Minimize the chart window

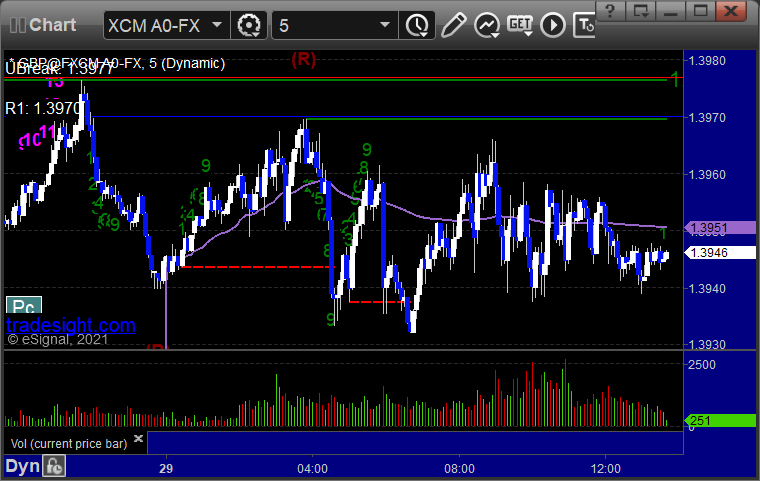[670, 11]
